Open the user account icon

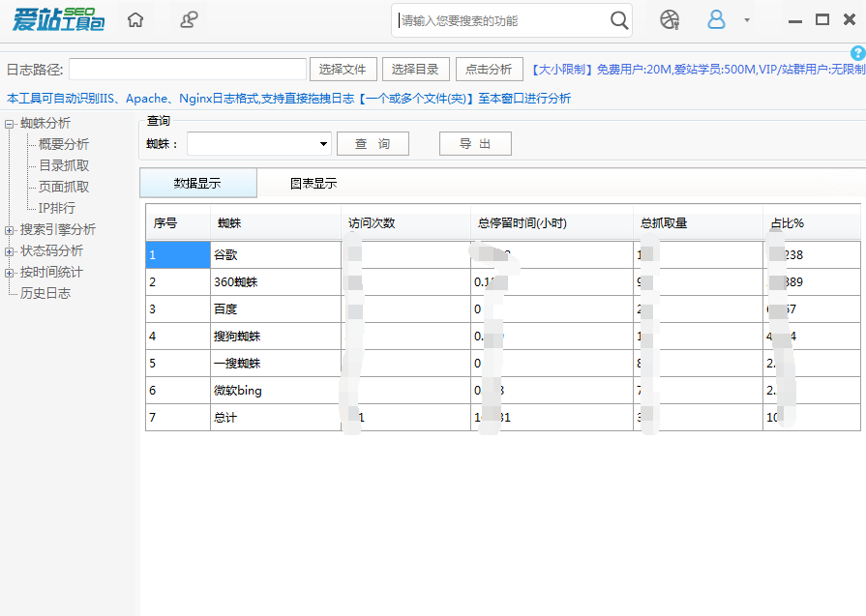(716, 20)
